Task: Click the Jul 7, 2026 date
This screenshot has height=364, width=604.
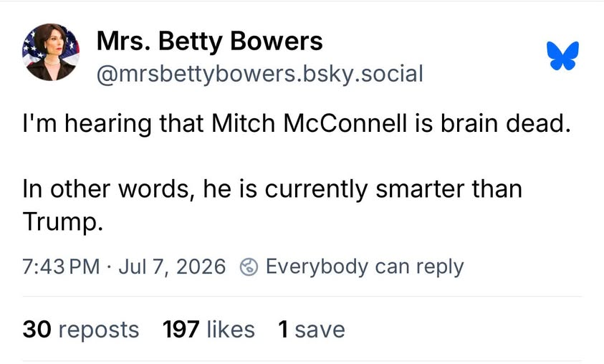Action: (172, 267)
